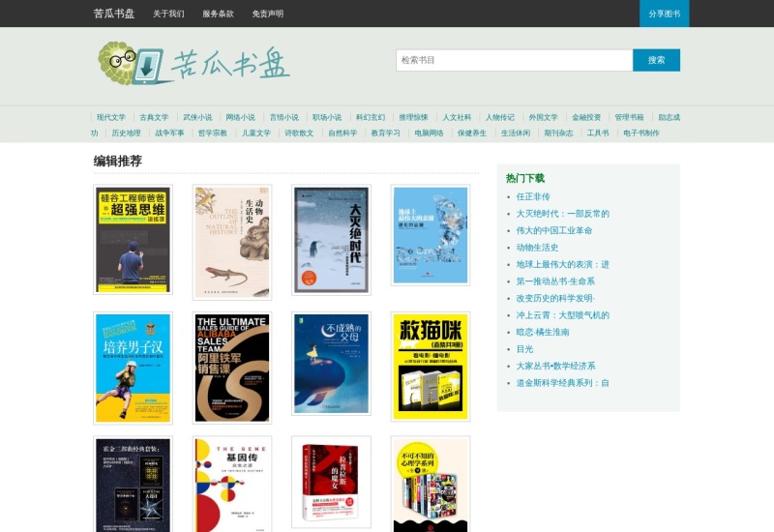Image resolution: width=774 pixels, height=532 pixels.
Task: Open the 大灭绝时代 book cover
Action: [331, 240]
